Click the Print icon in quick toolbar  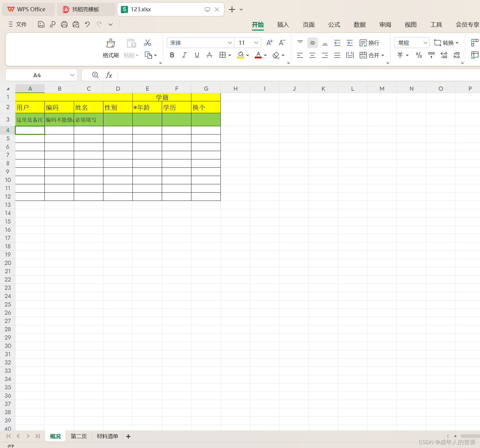(x=64, y=24)
